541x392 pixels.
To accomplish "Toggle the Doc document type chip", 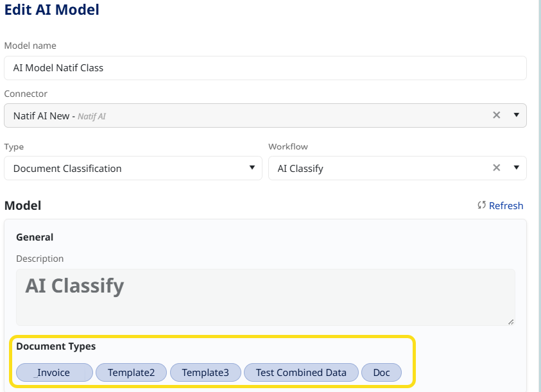I will [381, 372].
